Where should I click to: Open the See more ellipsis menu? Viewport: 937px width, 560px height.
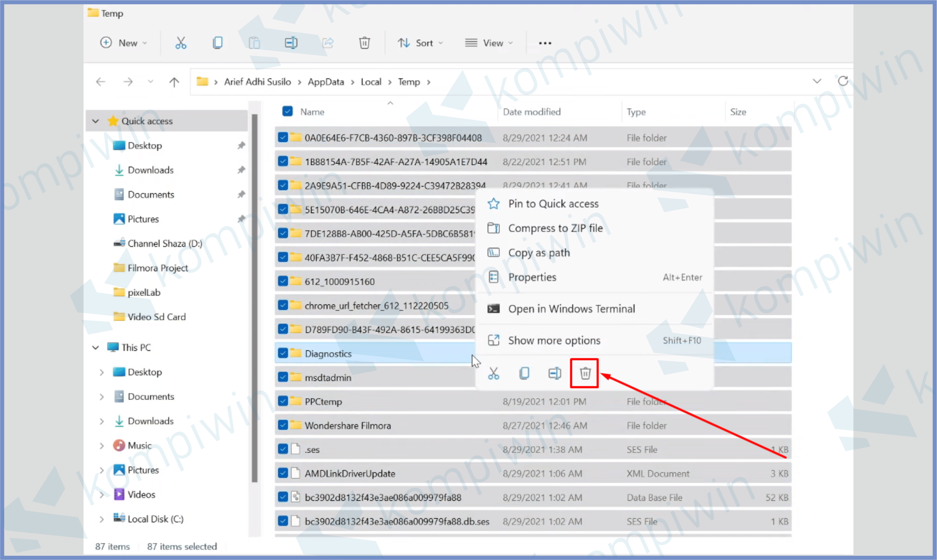pos(545,43)
